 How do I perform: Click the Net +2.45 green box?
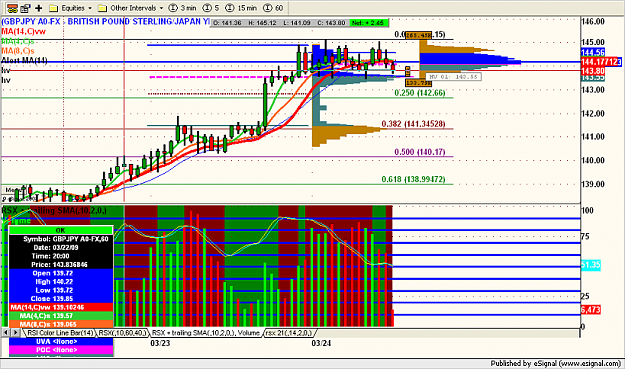click(x=368, y=23)
